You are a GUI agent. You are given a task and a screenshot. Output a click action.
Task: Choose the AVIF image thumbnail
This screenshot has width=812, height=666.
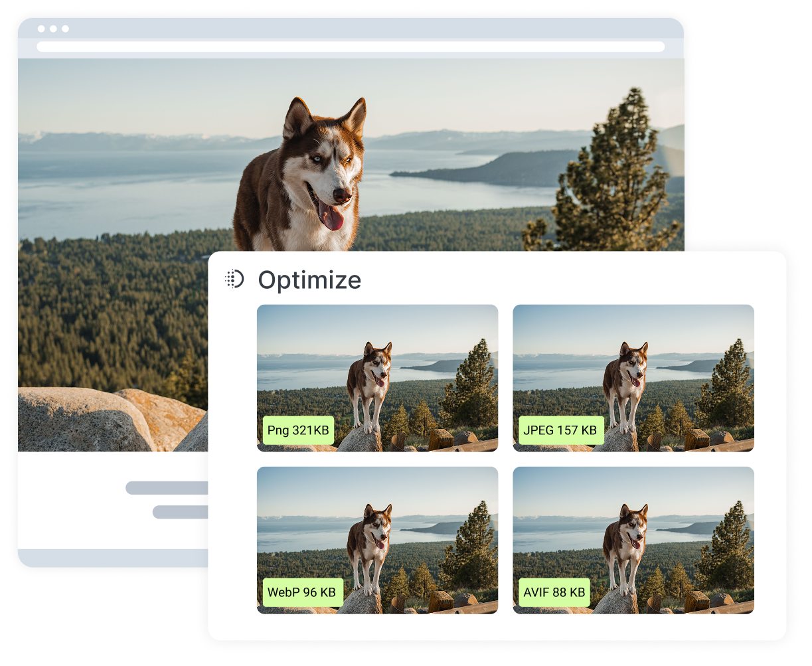point(633,540)
